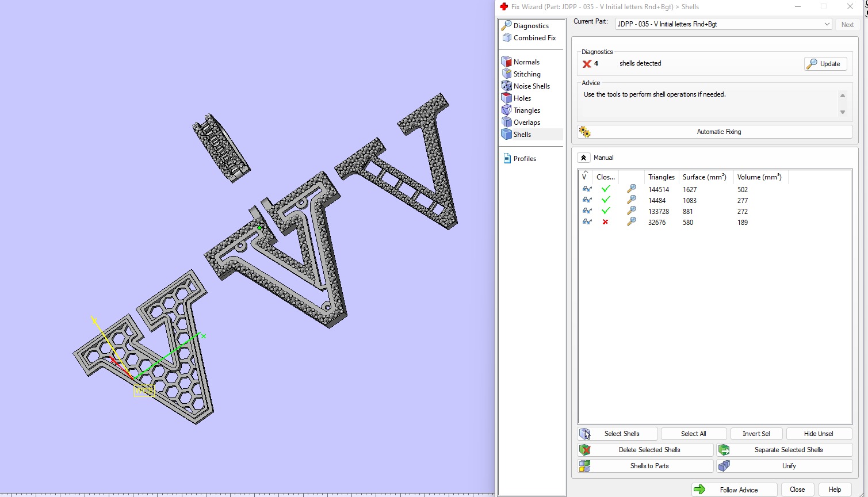The width and height of the screenshot is (868, 497).
Task: Hide unselected shells with Hide Unsel
Action: tap(819, 434)
